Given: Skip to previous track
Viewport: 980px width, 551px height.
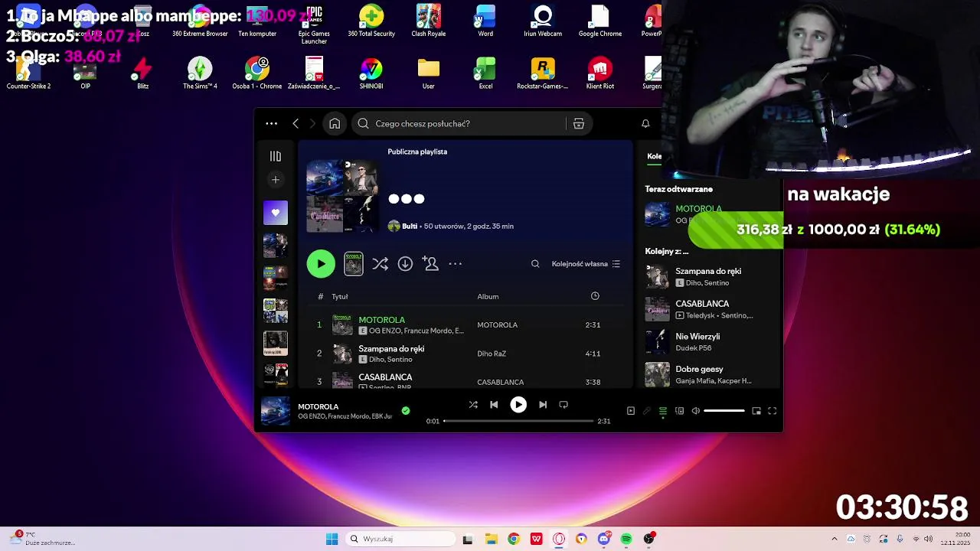Looking at the screenshot, I should 494,405.
